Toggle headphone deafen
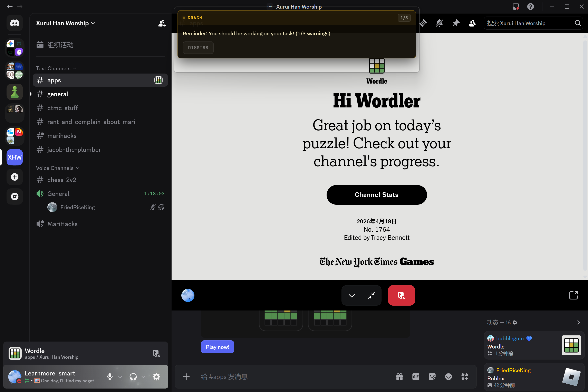Image resolution: width=588 pixels, height=392 pixels. click(x=133, y=376)
